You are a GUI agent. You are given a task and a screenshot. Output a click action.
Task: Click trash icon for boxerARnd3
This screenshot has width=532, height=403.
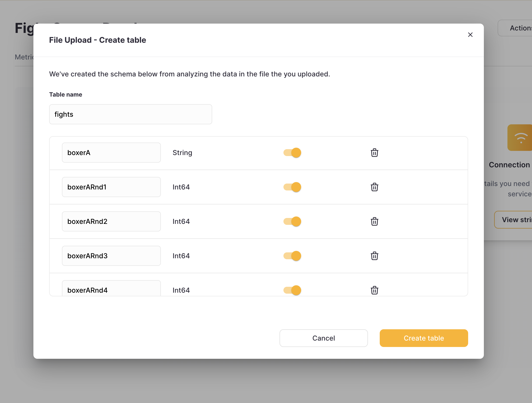[x=374, y=256]
